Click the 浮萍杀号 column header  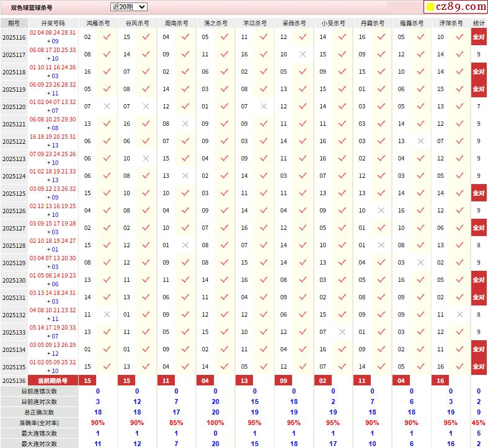pyautogui.click(x=451, y=23)
